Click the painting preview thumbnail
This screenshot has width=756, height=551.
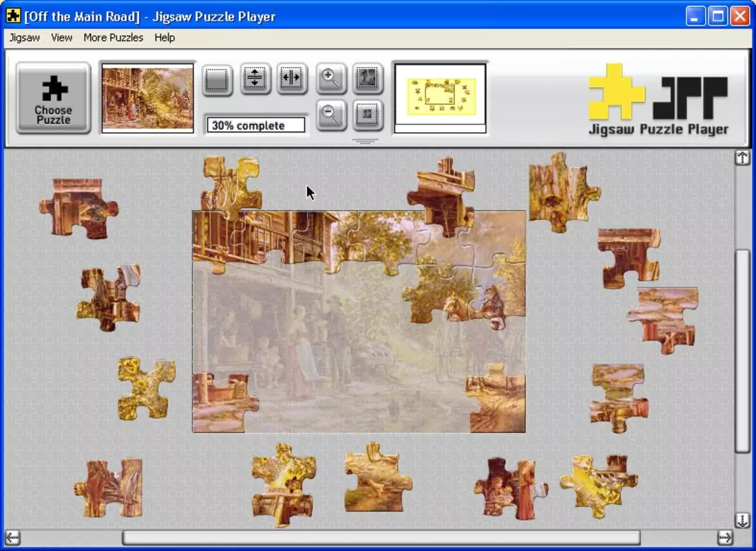[x=147, y=98]
